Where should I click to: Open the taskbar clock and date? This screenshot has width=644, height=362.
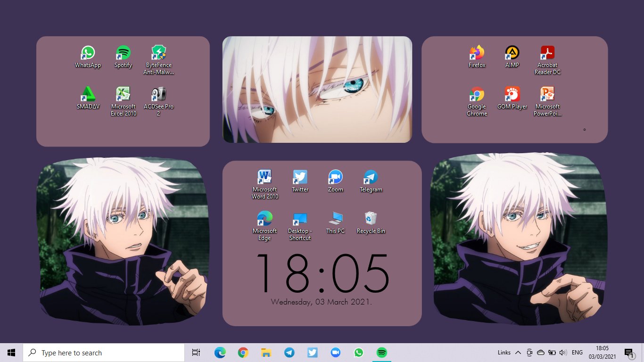pyautogui.click(x=602, y=353)
